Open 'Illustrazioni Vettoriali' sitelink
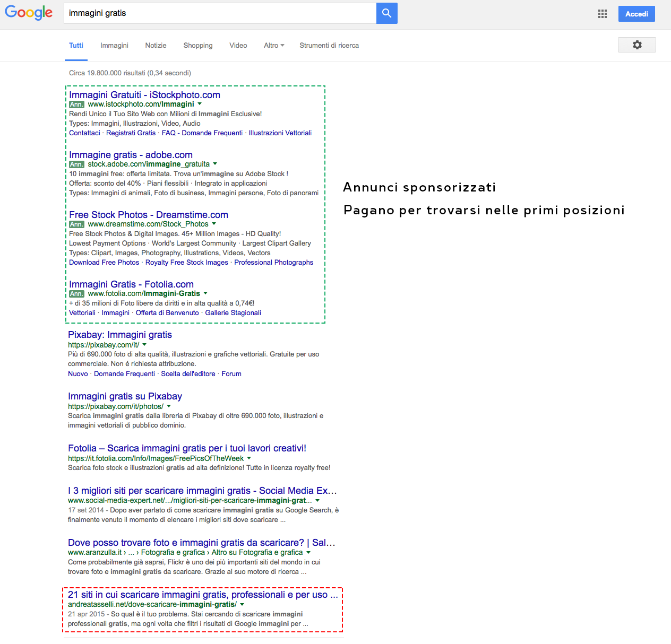Screen dimensions: 671x644 click(280, 133)
